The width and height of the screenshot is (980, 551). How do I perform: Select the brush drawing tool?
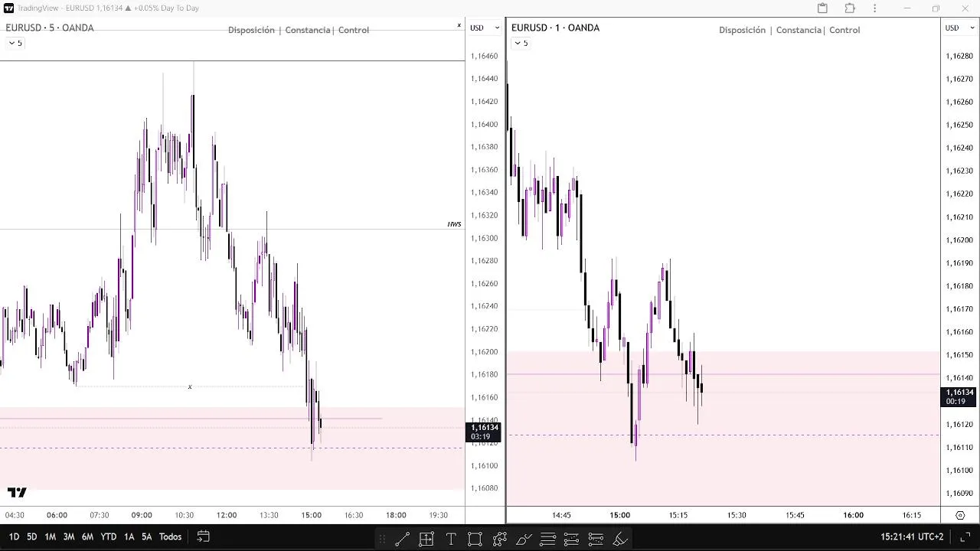[524, 539]
